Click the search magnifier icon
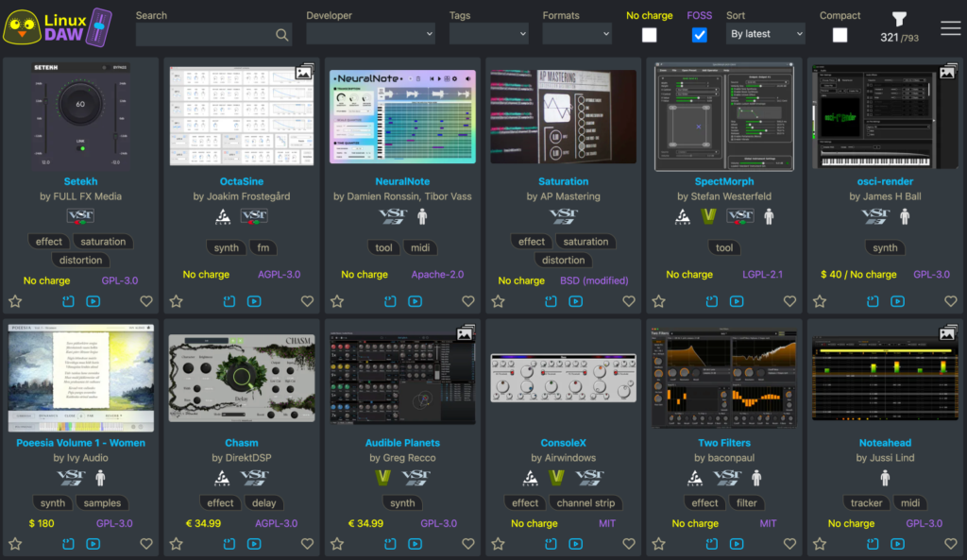This screenshot has height=560, width=967. 281,35
